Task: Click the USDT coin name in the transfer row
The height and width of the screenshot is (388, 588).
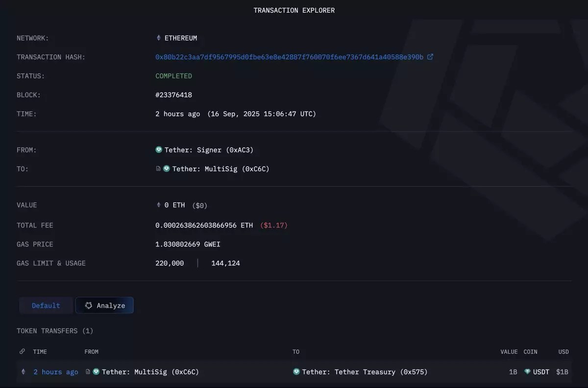Action: pos(541,372)
